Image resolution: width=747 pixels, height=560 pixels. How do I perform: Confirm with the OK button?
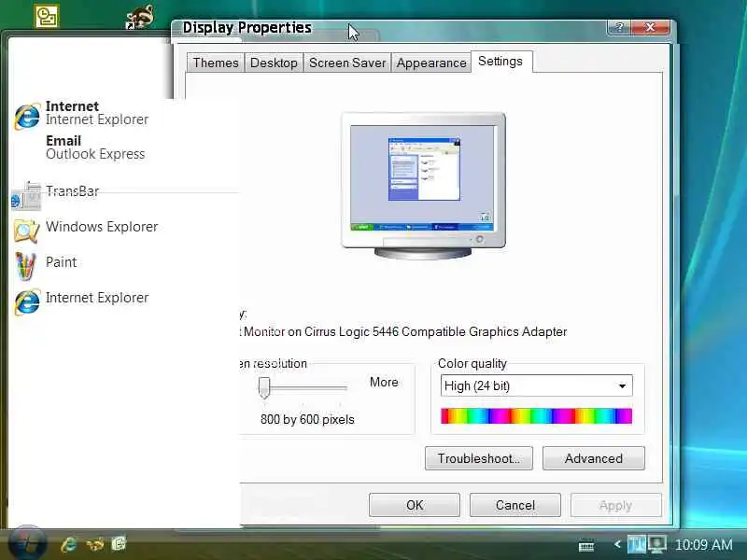coord(415,505)
